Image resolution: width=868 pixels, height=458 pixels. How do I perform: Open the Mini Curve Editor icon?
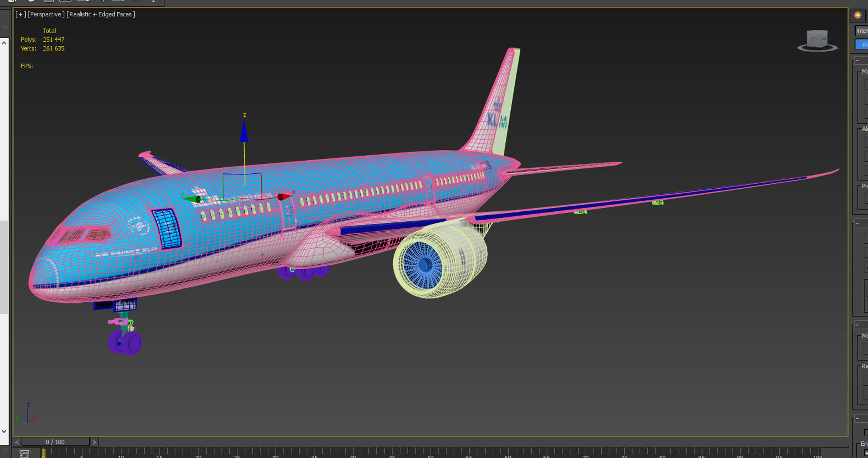24,453
